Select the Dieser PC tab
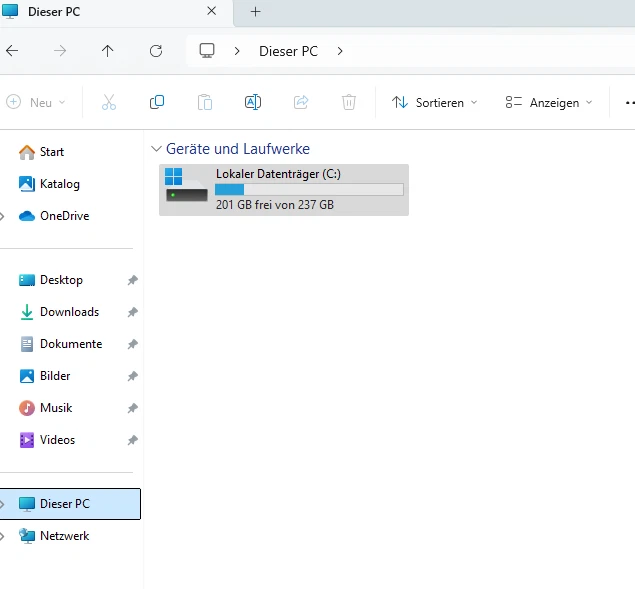The width and height of the screenshot is (635, 589). point(117,12)
